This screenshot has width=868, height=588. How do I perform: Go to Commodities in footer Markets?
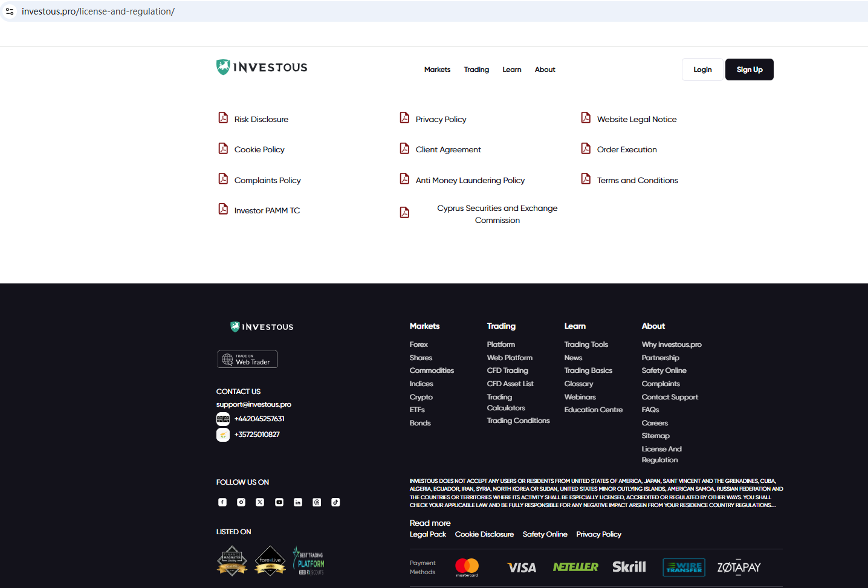(432, 370)
